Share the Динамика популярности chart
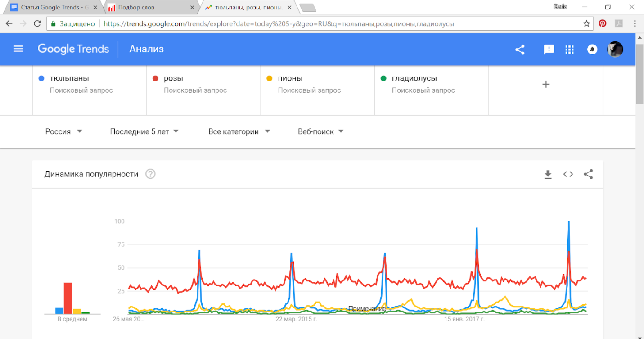The width and height of the screenshot is (644, 339). [588, 174]
